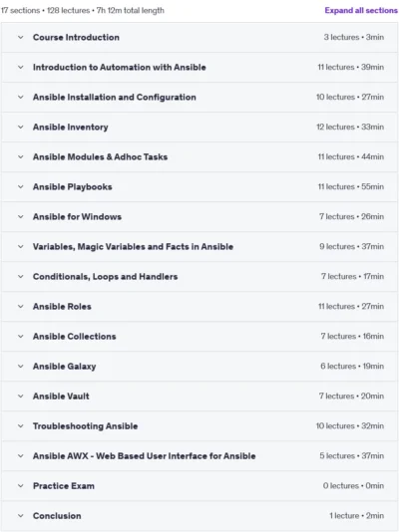The height and width of the screenshot is (532, 399).
Task: Expand the Ansible Inventory section arrow
Action: (x=21, y=127)
